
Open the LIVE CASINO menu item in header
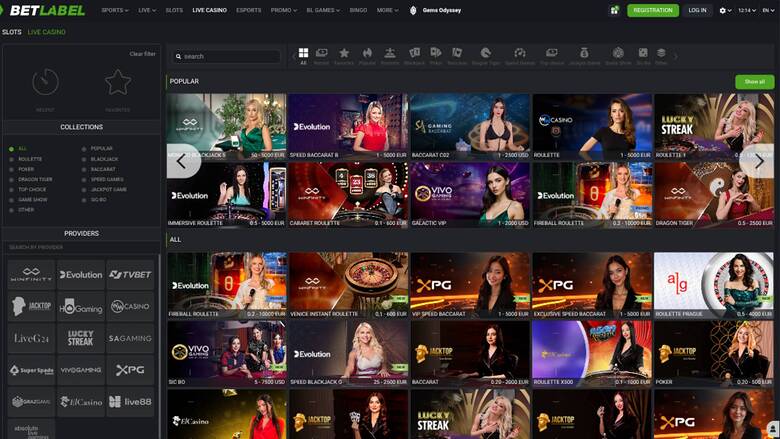pyautogui.click(x=209, y=10)
